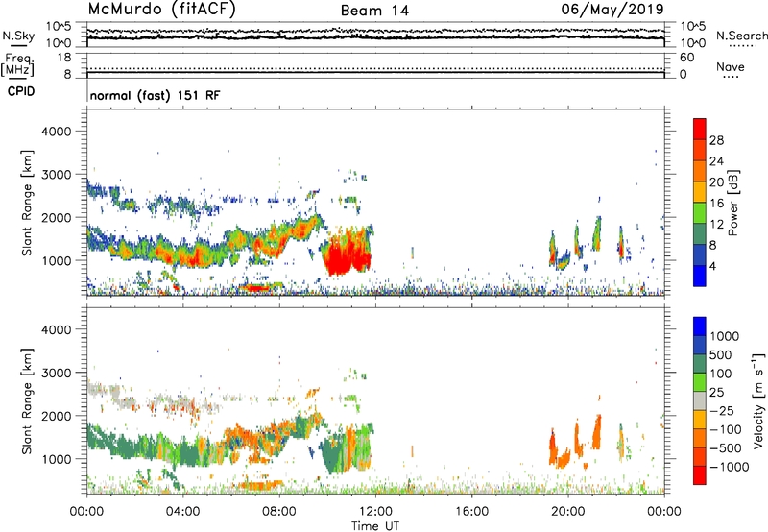Click the dark blue top velocity color segment
The height and width of the screenshot is (532, 768).
(700, 326)
